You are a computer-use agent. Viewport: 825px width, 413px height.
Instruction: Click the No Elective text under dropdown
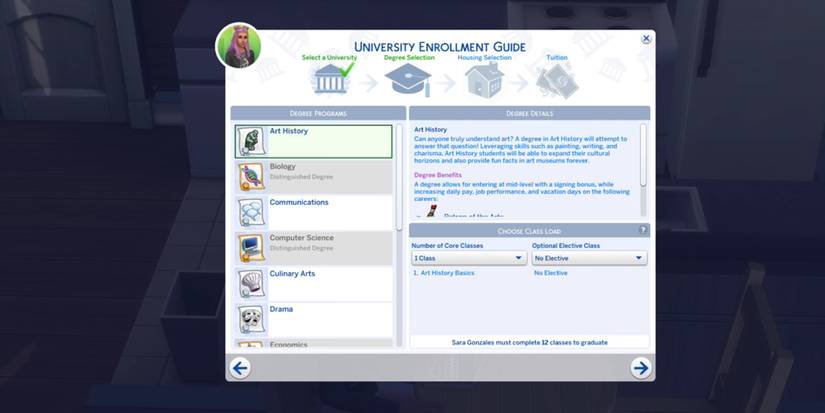pyautogui.click(x=551, y=273)
